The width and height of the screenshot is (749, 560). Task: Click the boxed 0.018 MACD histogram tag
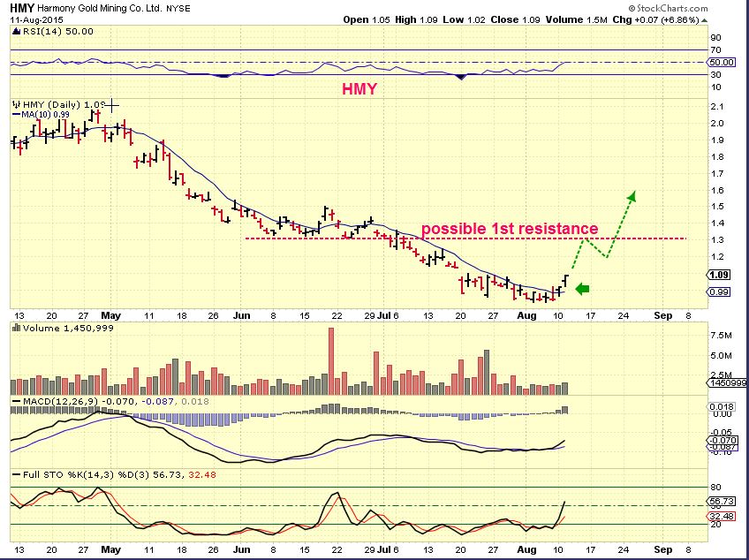tap(720, 406)
